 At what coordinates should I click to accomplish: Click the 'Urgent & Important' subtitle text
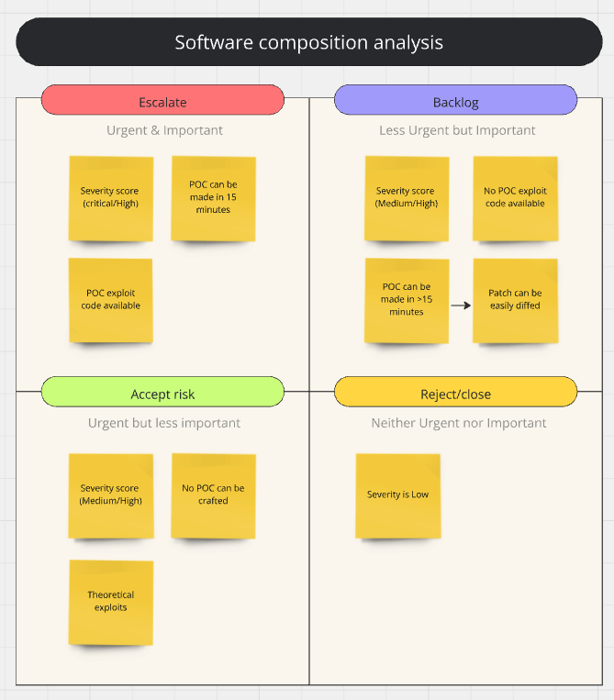(x=164, y=130)
